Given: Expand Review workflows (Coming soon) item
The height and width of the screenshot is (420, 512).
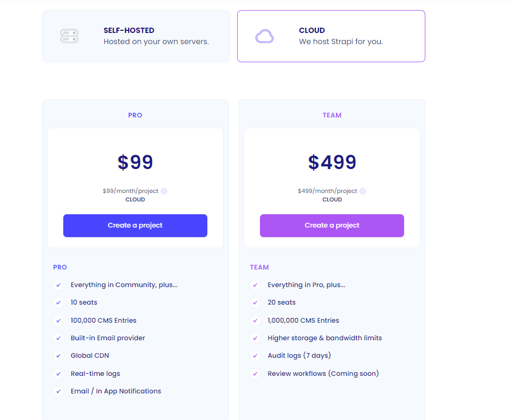Looking at the screenshot, I should point(323,373).
